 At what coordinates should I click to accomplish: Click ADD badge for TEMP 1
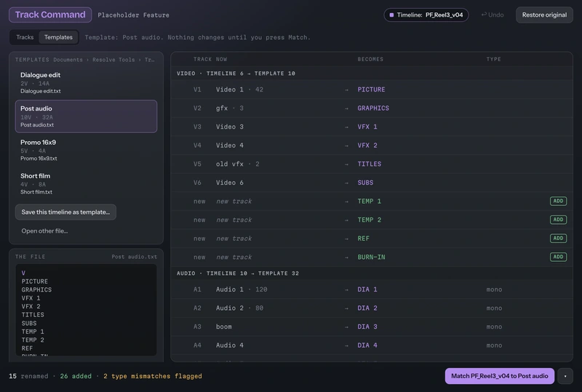[558, 201]
